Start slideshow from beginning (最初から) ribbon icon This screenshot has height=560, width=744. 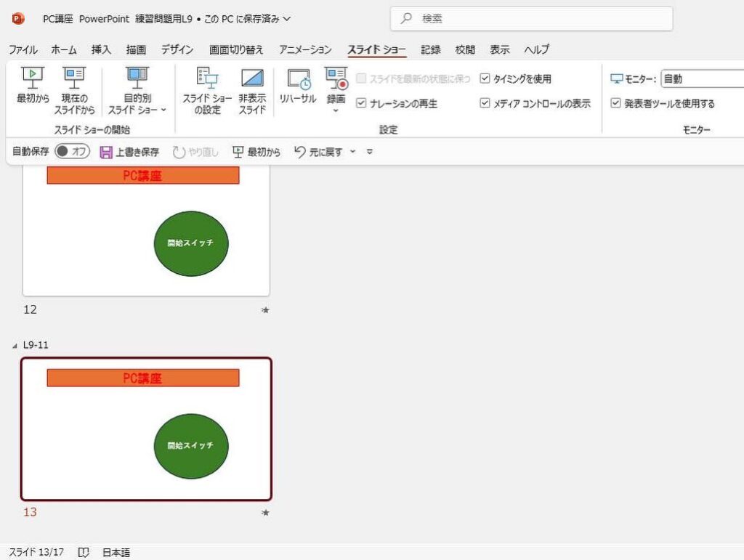tap(33, 76)
